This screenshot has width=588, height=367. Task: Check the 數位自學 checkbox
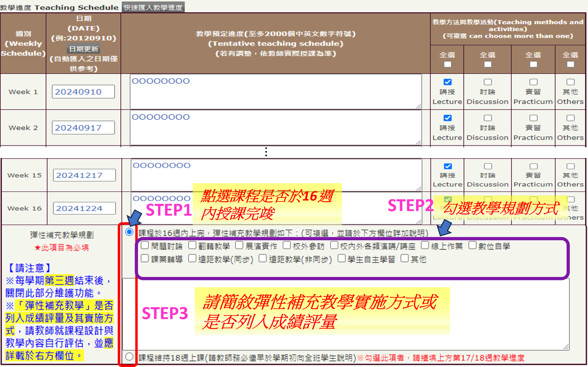pyautogui.click(x=472, y=245)
